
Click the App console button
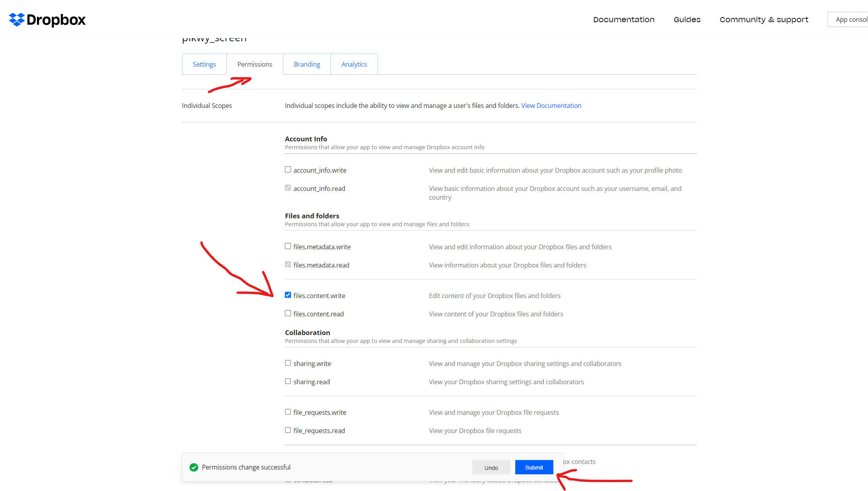click(848, 19)
